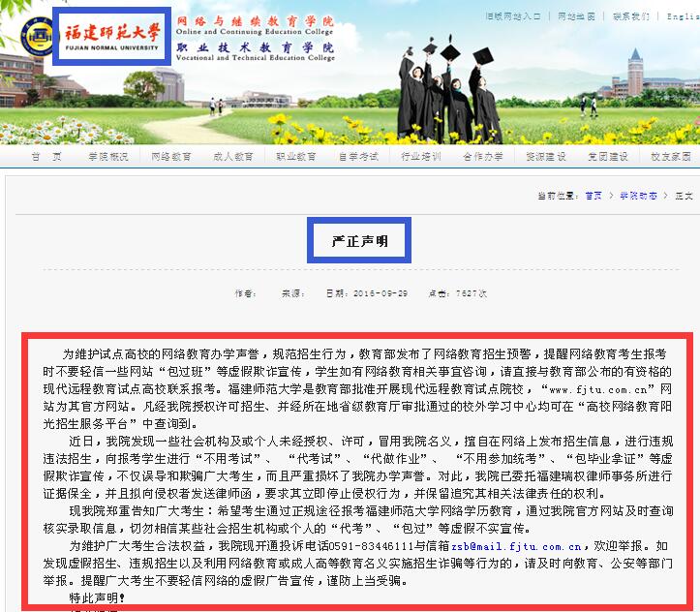Select 党团建设 in the navigation bar
This screenshot has height=612, width=700.
pyautogui.click(x=608, y=157)
